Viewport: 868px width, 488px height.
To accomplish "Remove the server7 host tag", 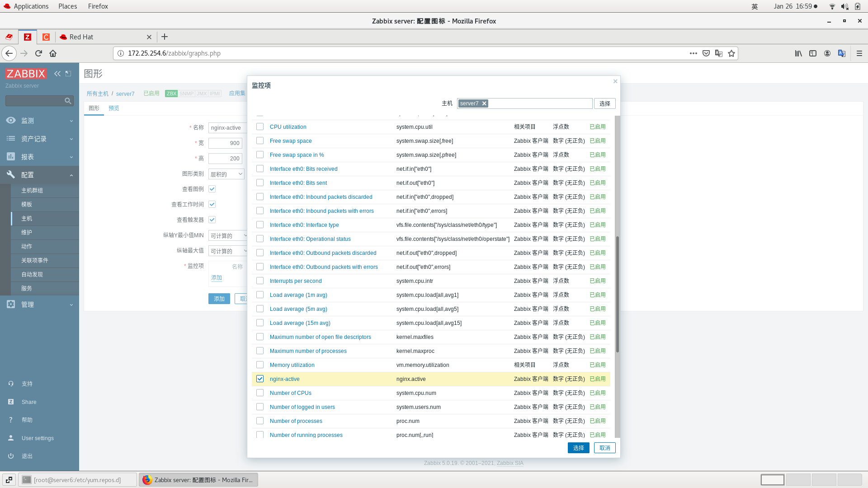I will [x=484, y=103].
